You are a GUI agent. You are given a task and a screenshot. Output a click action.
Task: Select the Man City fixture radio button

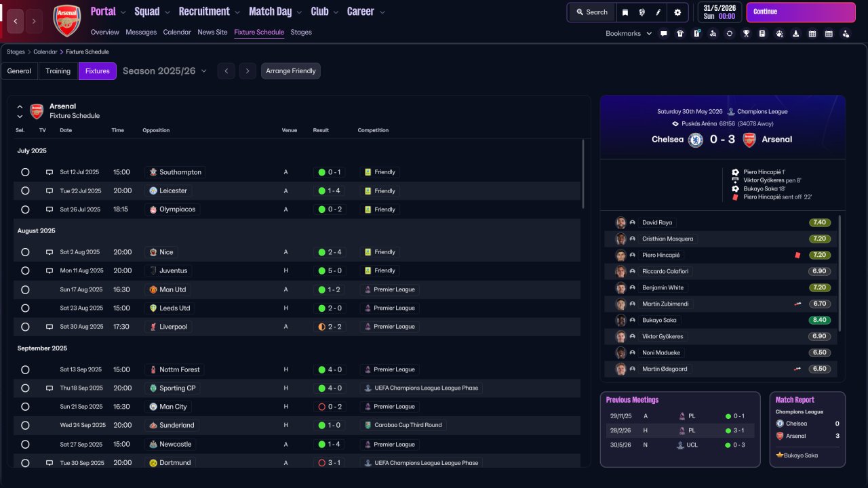25,407
